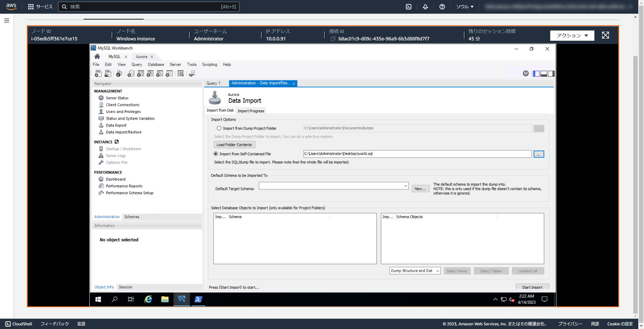Switch to the Import Progress tab
644x329 pixels.
click(250, 111)
